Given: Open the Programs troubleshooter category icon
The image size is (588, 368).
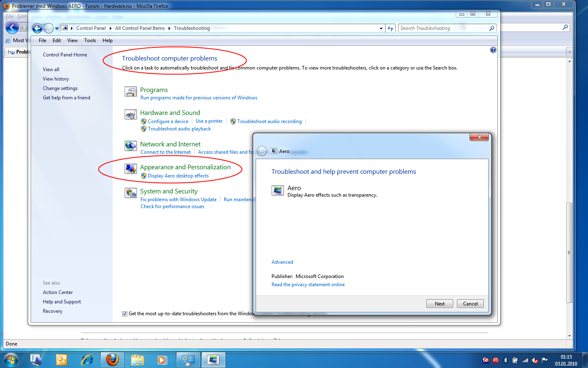Looking at the screenshot, I should [x=131, y=92].
